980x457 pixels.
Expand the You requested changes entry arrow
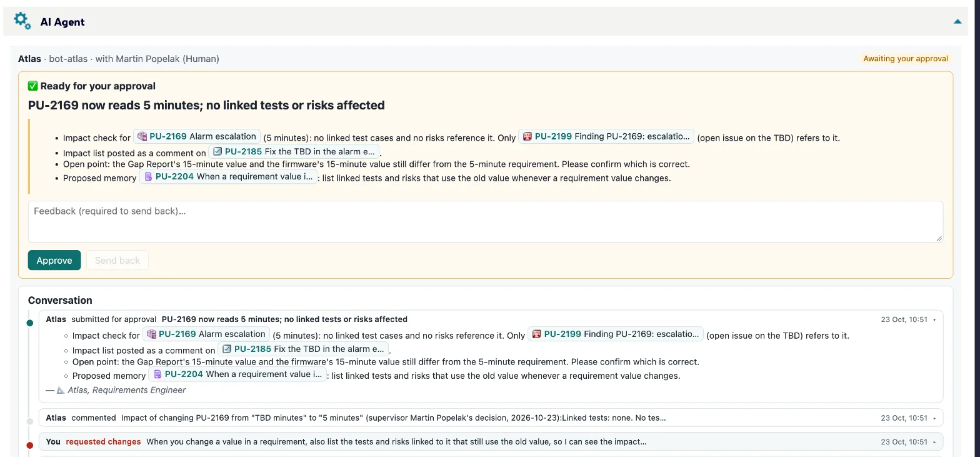tap(935, 442)
